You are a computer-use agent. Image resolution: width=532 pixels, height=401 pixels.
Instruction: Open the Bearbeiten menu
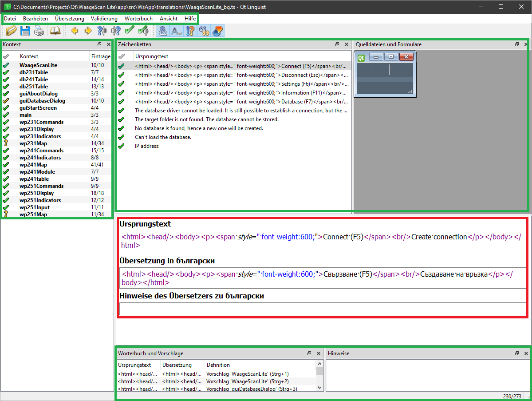pos(35,19)
